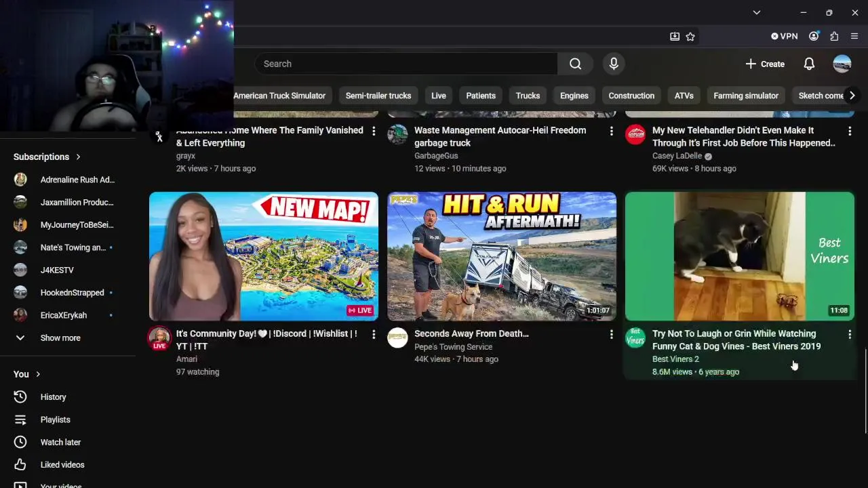Focus the YouTube search field
This screenshot has height=488, width=868.
coord(406,64)
